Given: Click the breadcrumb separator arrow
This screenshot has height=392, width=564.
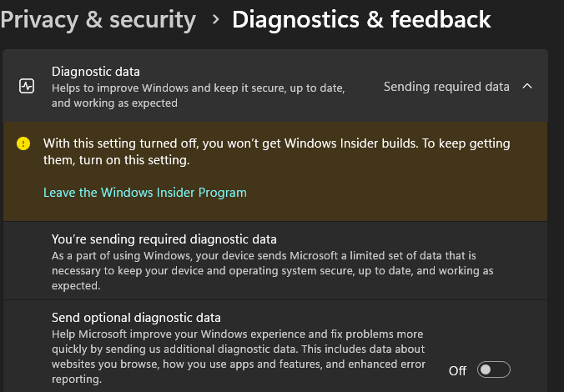Looking at the screenshot, I should point(216,18).
